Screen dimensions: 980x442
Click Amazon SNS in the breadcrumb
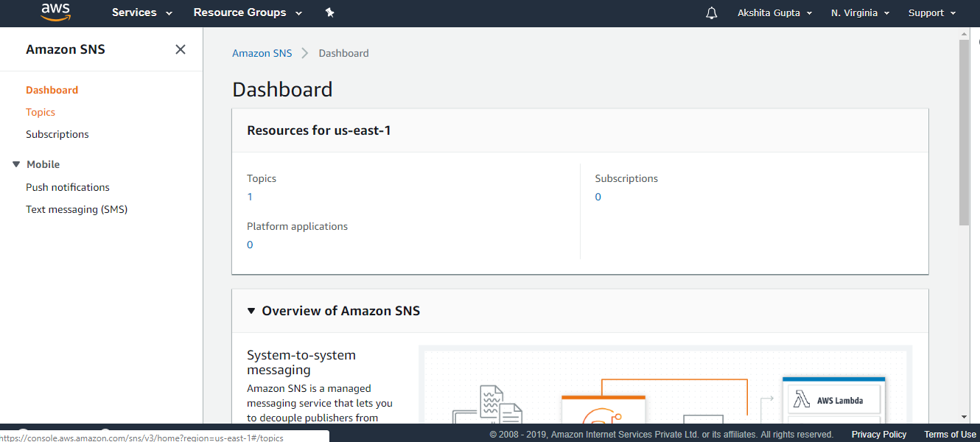point(262,52)
